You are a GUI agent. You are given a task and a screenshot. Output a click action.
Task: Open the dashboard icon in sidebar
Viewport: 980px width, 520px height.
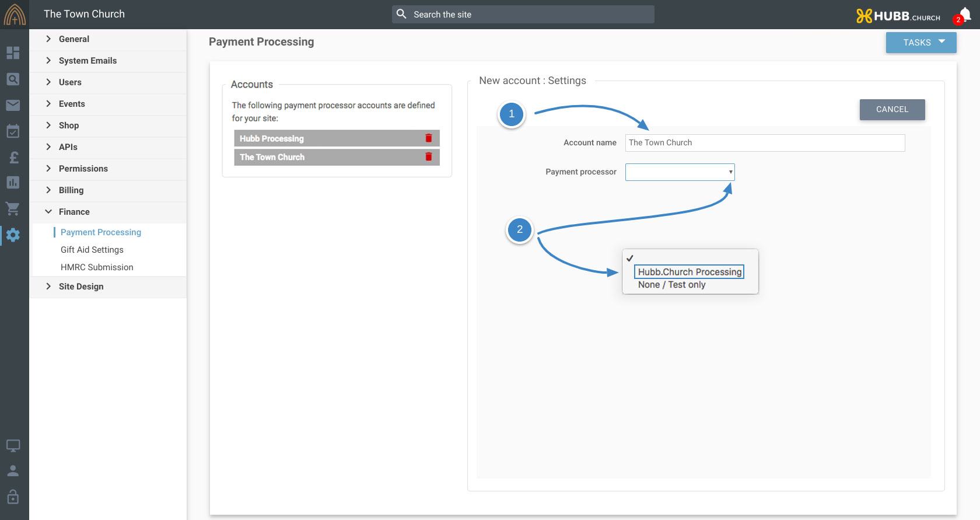13,53
